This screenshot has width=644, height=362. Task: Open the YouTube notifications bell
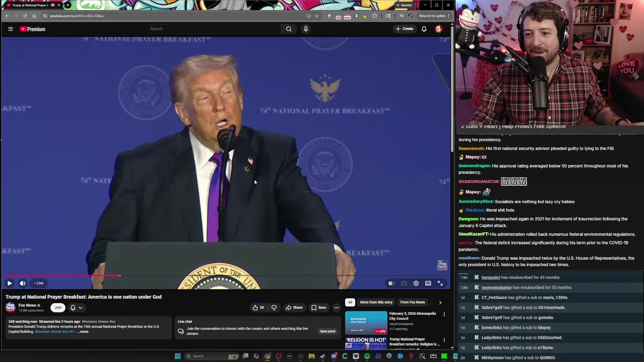[424, 29]
